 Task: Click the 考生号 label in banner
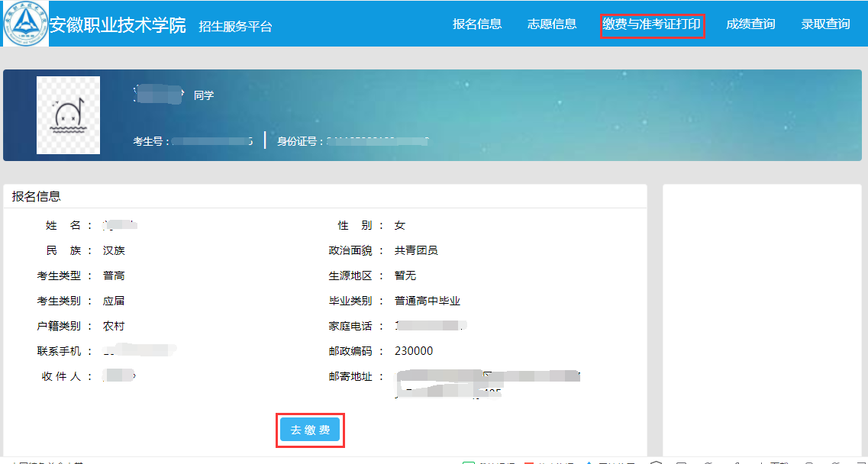point(152,141)
